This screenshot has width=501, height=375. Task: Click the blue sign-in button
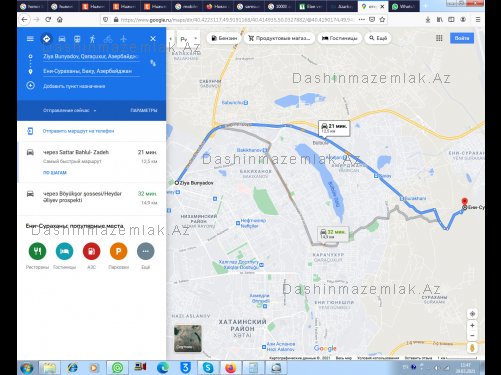click(462, 38)
